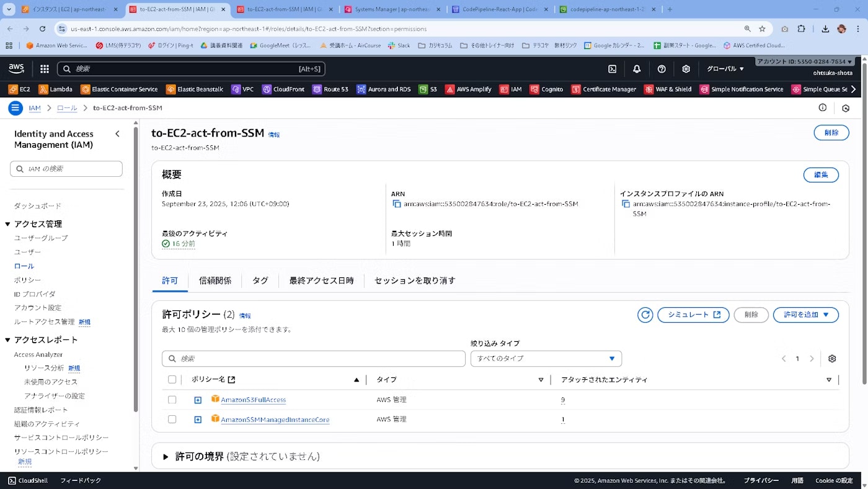Switch to the 信頼関係 tab

[215, 280]
